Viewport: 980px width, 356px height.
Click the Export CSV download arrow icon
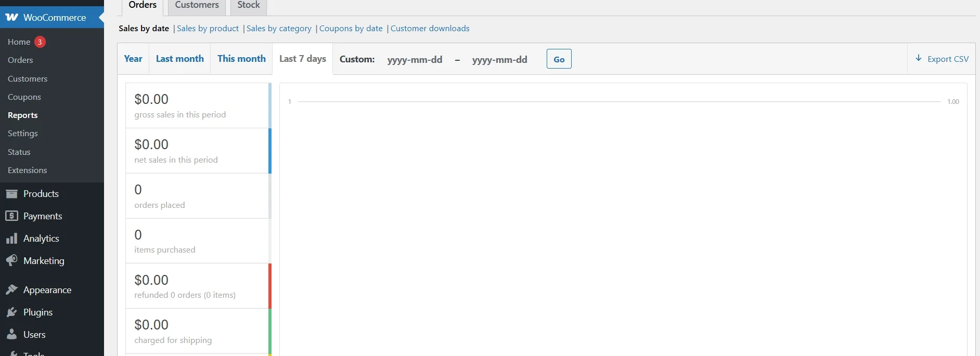[919, 58]
